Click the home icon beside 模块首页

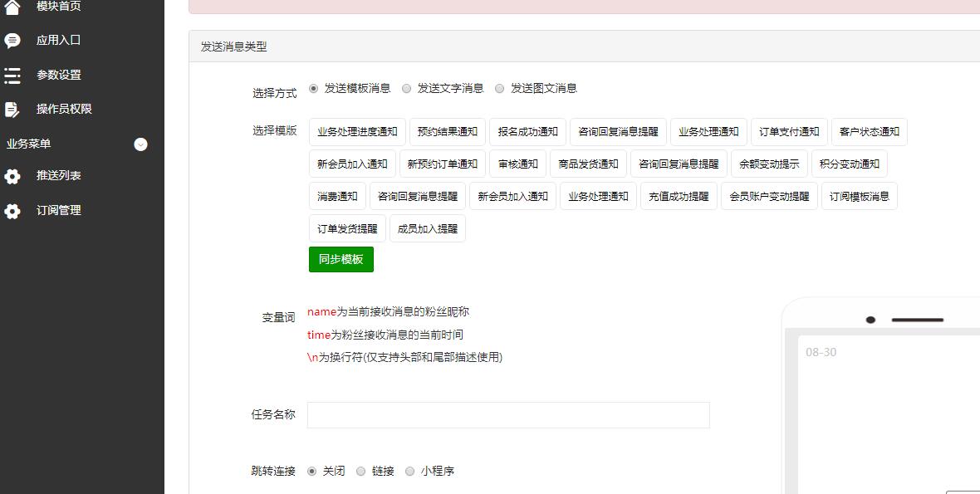[x=12, y=7]
